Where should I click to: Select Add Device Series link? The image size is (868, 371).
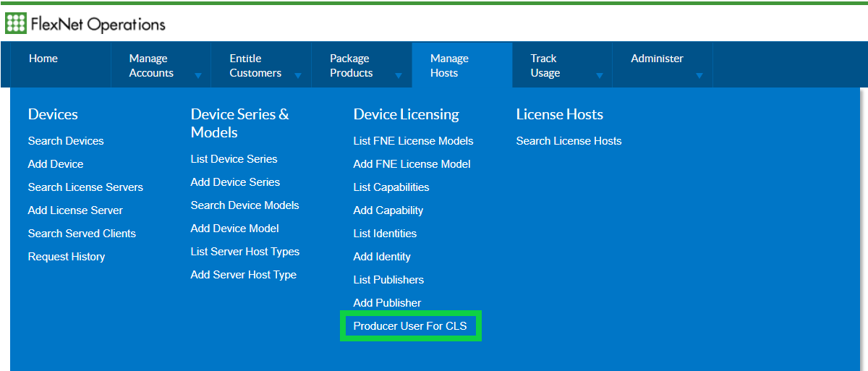[235, 182]
